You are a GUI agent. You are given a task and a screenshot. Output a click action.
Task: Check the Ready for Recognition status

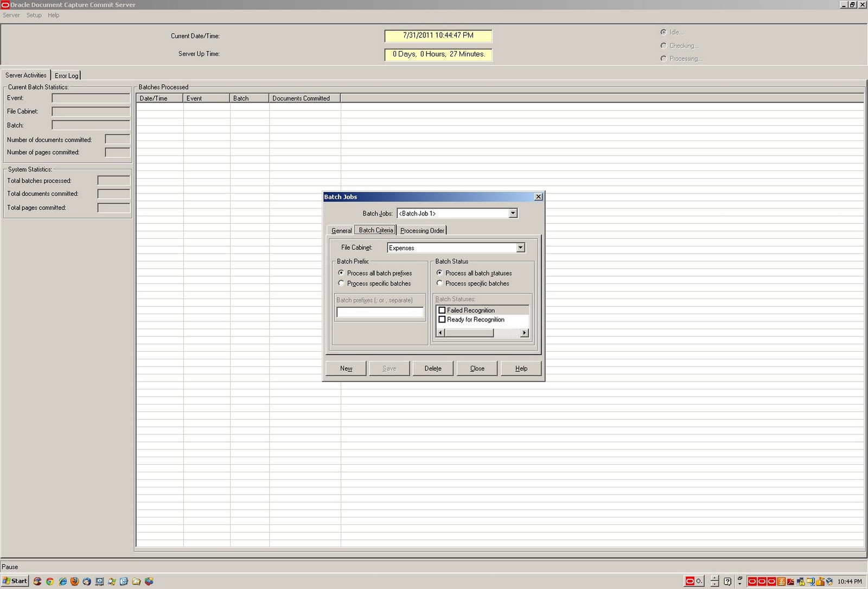[443, 319]
